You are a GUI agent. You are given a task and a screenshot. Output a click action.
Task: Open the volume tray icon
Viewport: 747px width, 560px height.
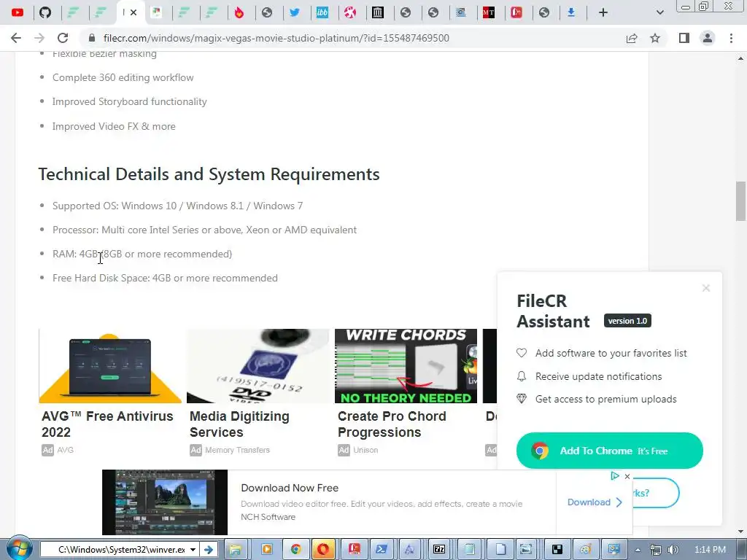tap(673, 550)
